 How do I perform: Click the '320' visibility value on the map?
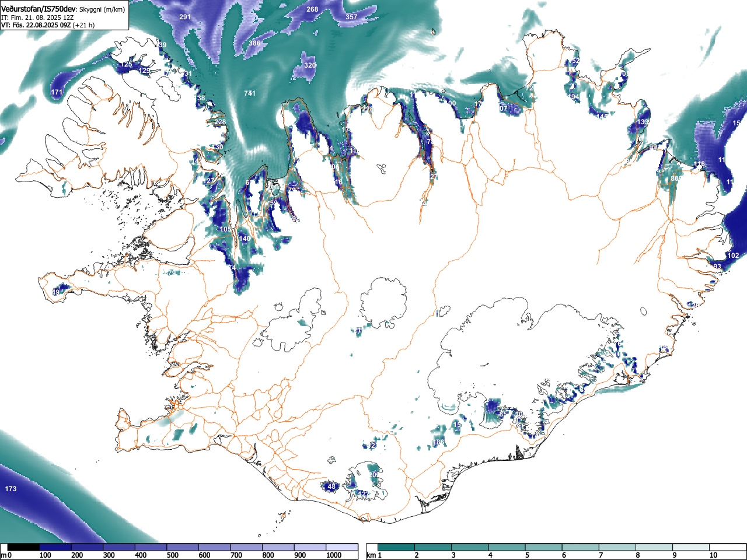point(310,65)
